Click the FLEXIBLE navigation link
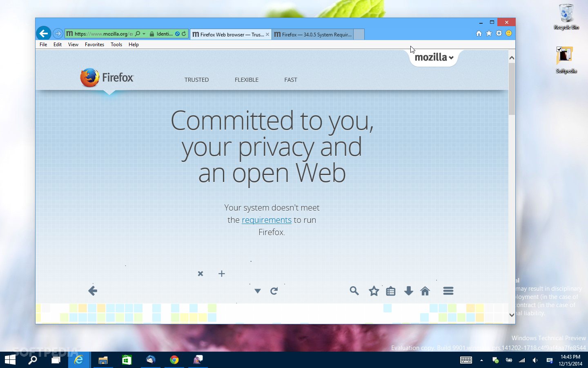This screenshot has width=588, height=368. click(x=247, y=80)
